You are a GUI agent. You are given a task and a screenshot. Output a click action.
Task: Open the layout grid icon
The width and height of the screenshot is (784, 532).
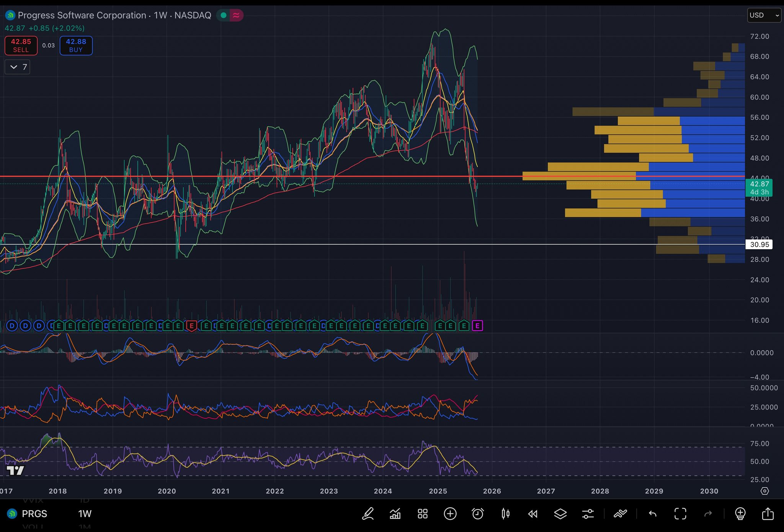pyautogui.click(x=423, y=514)
